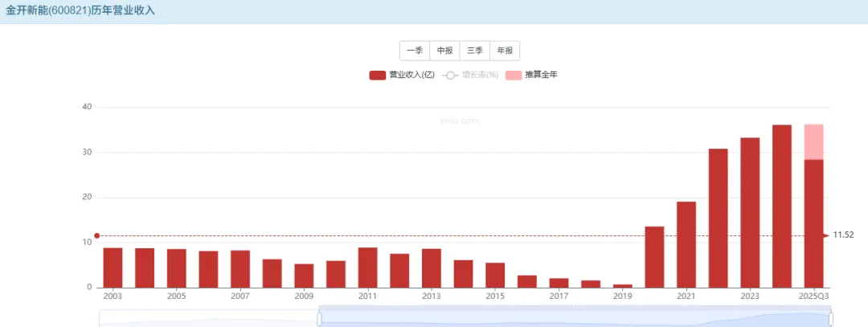This screenshot has width=868, height=327.
Task: Click the dark red 营业收入 legend swatch
Action: click(x=377, y=76)
